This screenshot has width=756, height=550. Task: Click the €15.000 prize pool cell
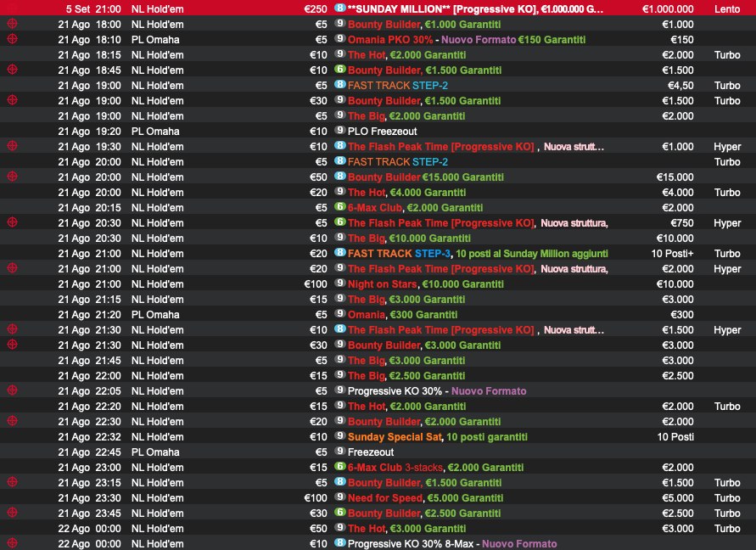click(675, 177)
